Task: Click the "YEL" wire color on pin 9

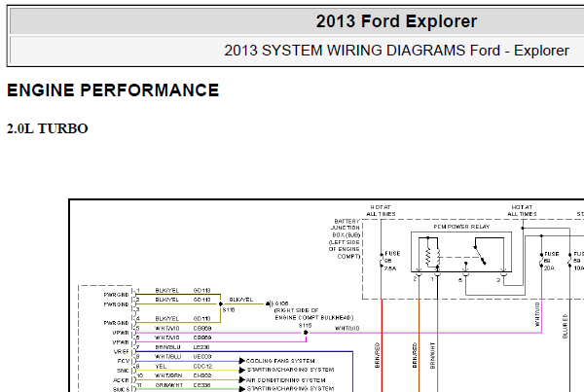Action: [x=161, y=367]
